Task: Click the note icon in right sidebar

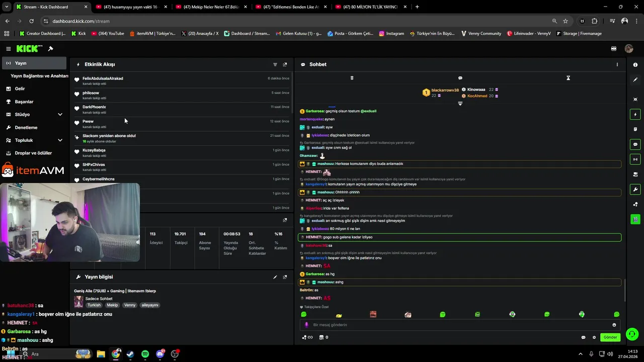Action: click(x=635, y=129)
